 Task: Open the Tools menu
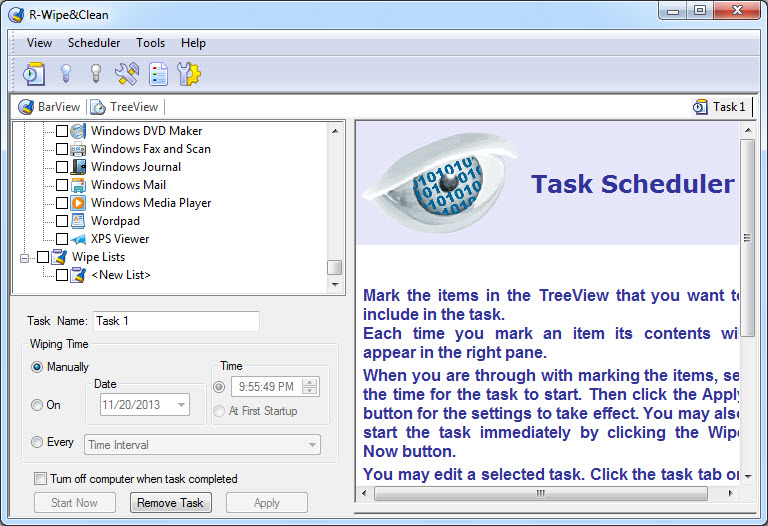coord(150,43)
